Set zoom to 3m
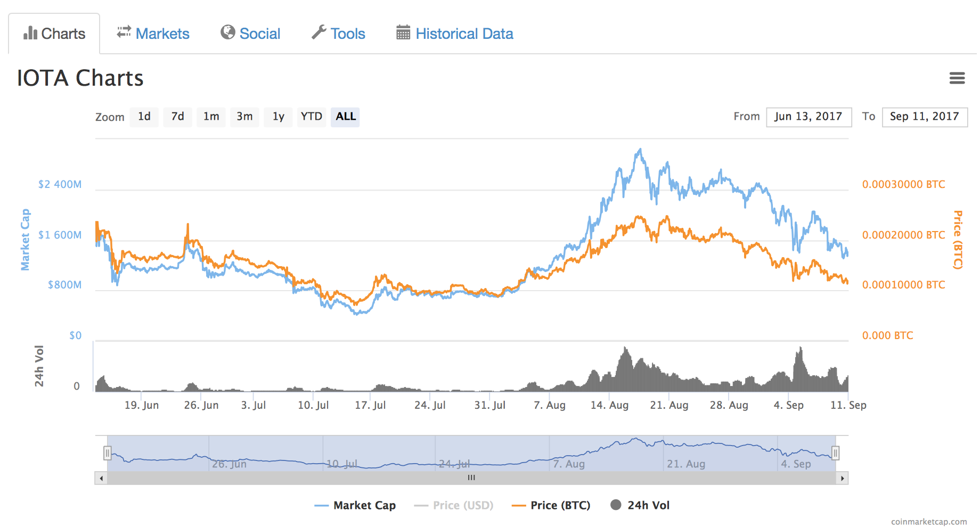Viewport: 980px width, 527px height. [245, 117]
